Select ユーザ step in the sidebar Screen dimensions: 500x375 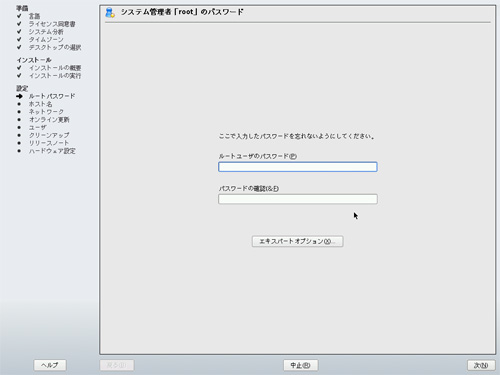click(37, 127)
